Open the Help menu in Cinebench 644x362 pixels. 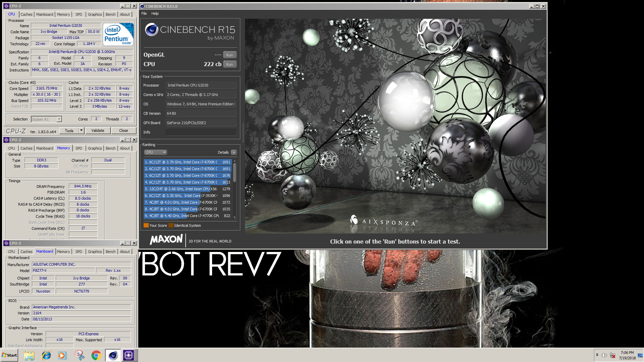pyautogui.click(x=155, y=13)
